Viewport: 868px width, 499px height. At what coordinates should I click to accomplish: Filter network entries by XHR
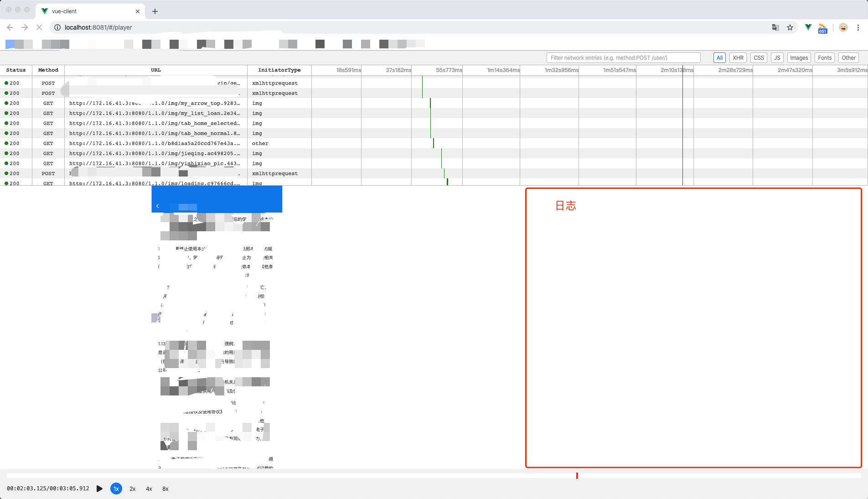point(738,58)
